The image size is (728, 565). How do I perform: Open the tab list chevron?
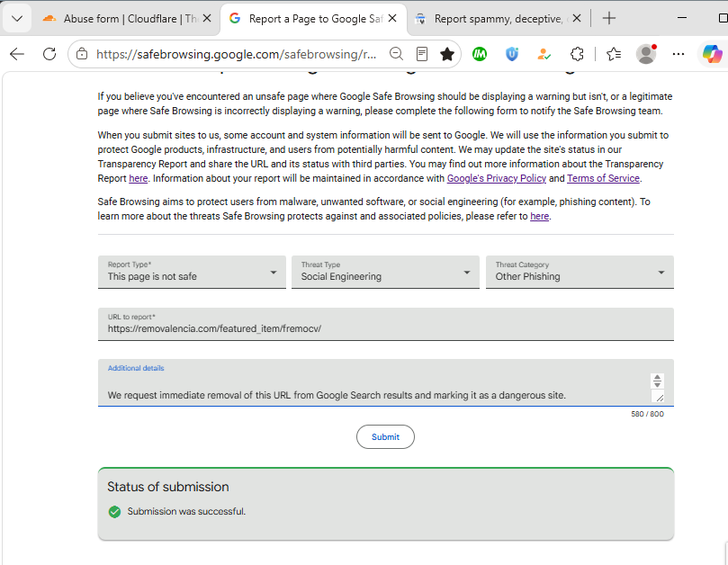17,19
